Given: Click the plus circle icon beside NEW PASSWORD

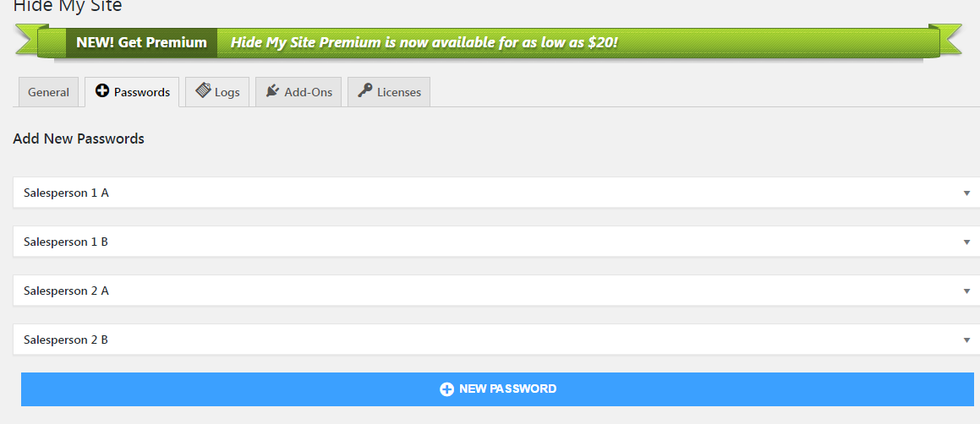Looking at the screenshot, I should click(446, 389).
